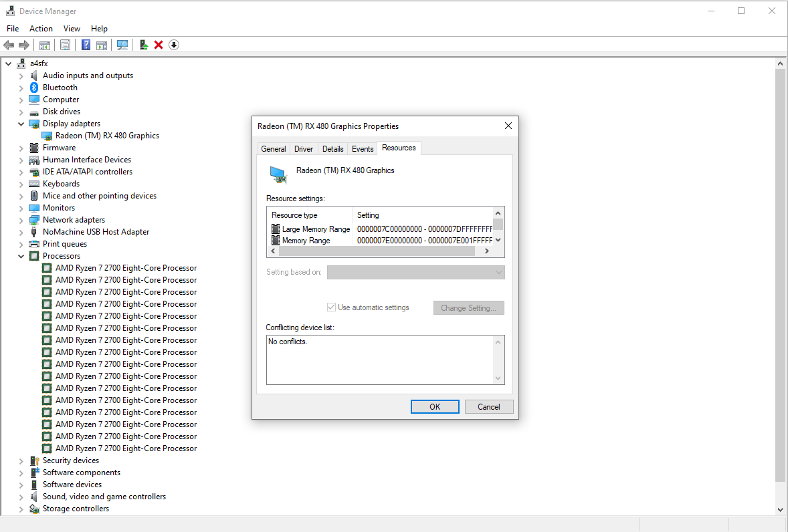Screen dimensions: 788x532
Task: Click Scan for hardware changes monitor icon
Action: 122,45
